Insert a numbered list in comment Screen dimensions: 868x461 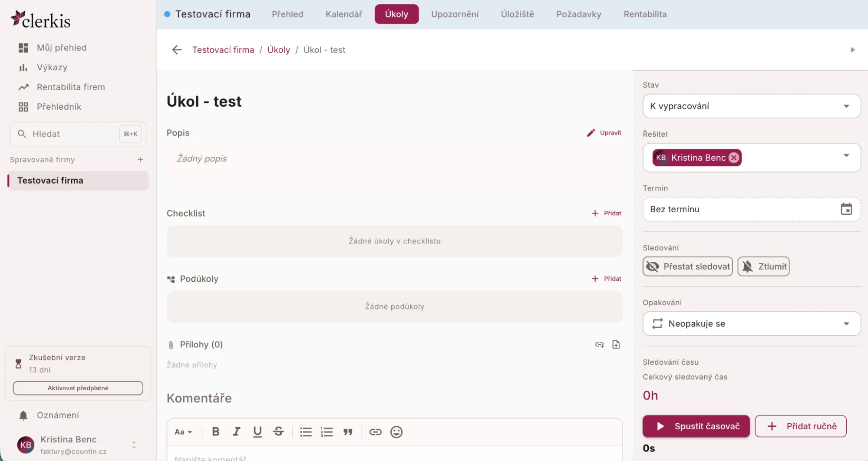click(x=327, y=431)
